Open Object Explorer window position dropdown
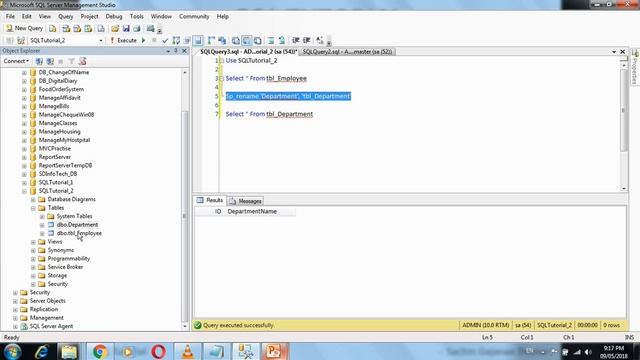This screenshot has height=360, width=640. click(168, 51)
